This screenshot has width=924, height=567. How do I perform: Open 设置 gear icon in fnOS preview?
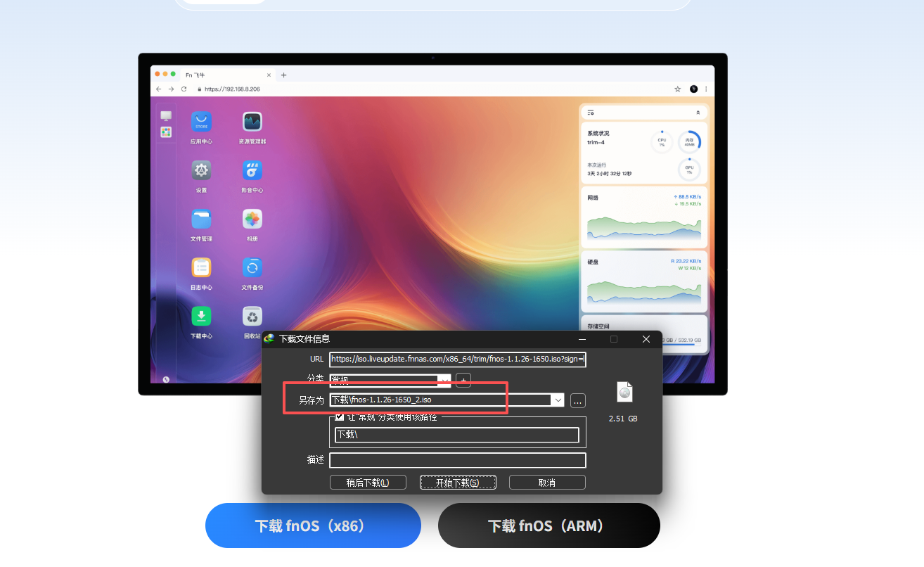click(202, 170)
